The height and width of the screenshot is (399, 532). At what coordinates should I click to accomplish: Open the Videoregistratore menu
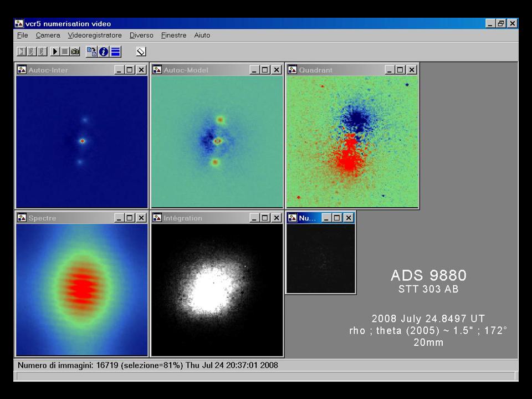(94, 35)
